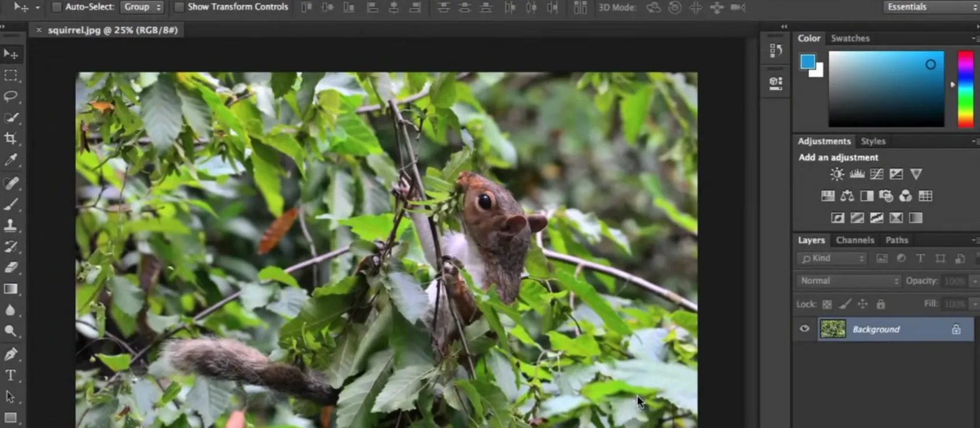Select the Zoom tool
Screen dimensions: 980x428
[x=10, y=331]
